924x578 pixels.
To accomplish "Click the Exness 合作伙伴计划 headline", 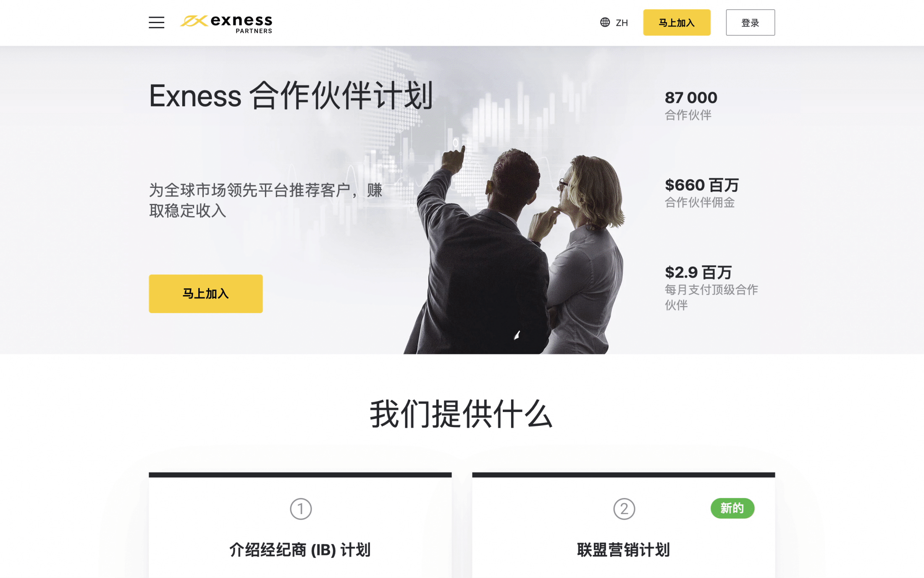I will pyautogui.click(x=291, y=96).
